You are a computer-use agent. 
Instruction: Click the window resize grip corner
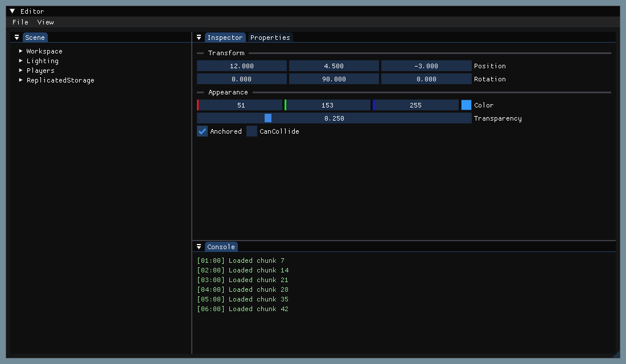point(616,354)
